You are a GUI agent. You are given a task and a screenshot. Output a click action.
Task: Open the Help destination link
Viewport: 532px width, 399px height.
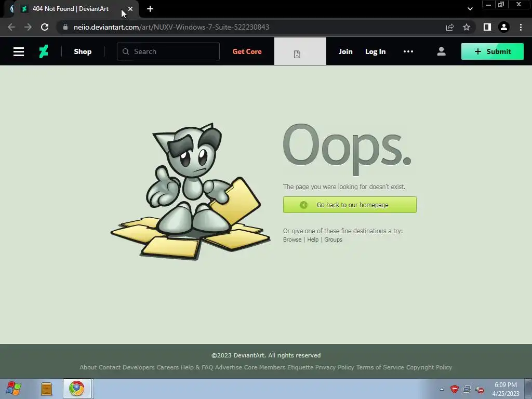[x=313, y=240]
